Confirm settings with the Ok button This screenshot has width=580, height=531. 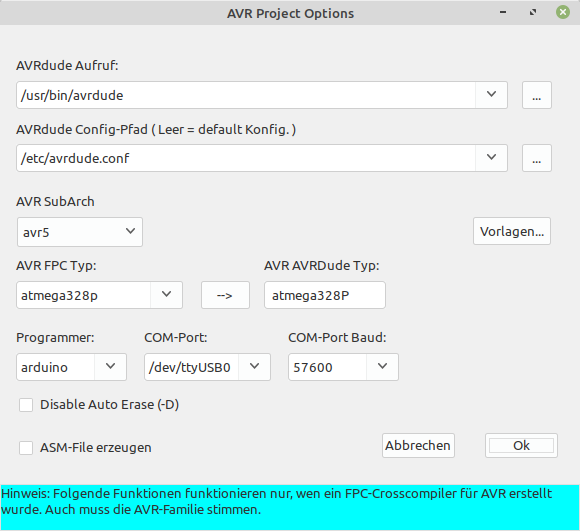522,446
